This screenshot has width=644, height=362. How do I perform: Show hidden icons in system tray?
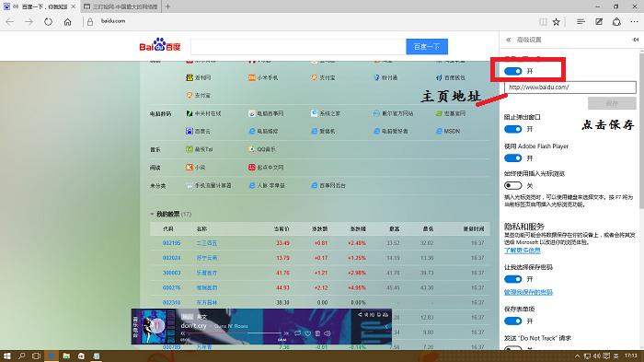[578, 356]
